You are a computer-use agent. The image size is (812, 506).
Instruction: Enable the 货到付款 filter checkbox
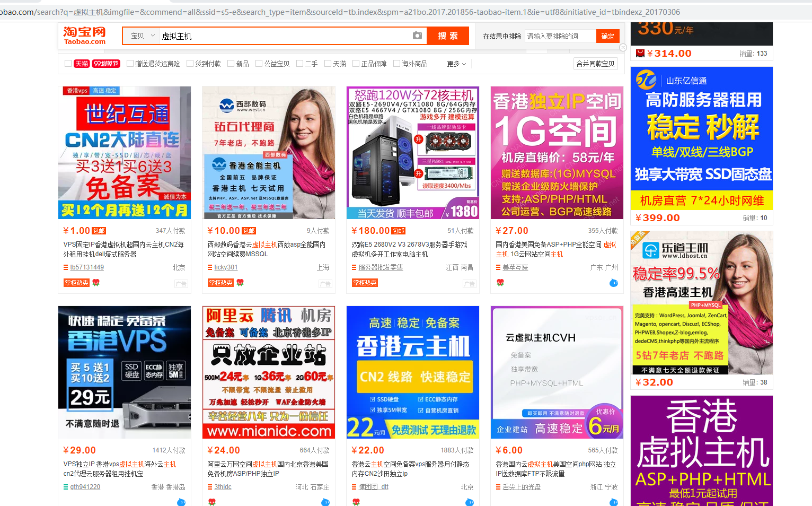(x=190, y=64)
